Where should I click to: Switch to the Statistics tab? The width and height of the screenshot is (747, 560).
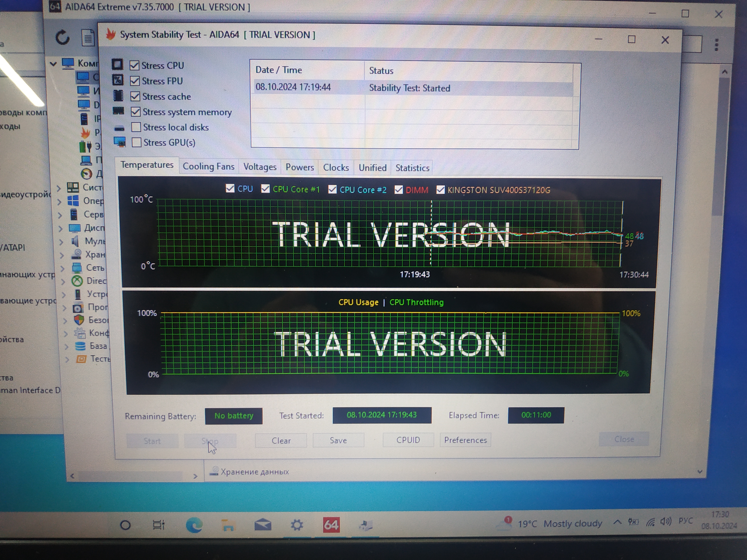point(412,168)
